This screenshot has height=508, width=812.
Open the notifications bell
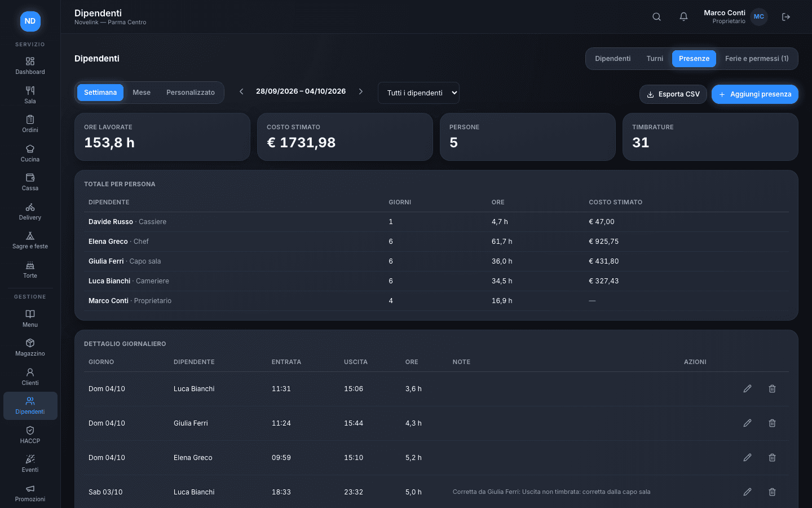point(683,17)
